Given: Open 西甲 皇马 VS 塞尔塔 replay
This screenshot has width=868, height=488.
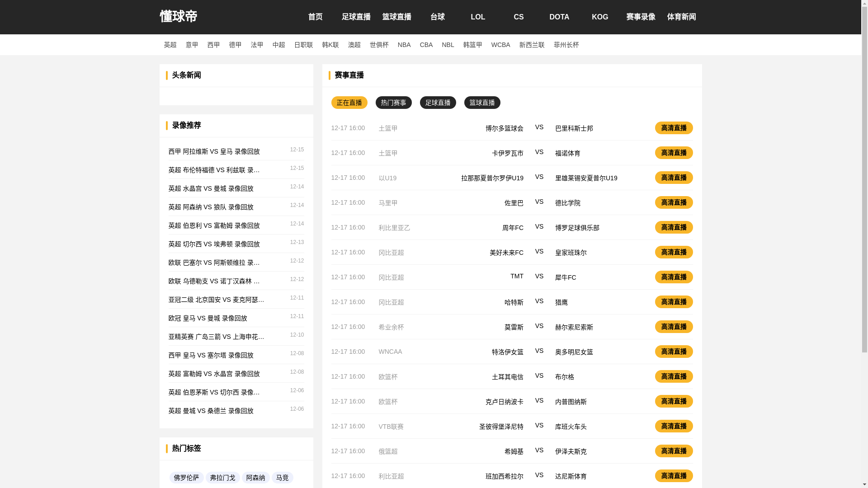Looking at the screenshot, I should tap(211, 355).
